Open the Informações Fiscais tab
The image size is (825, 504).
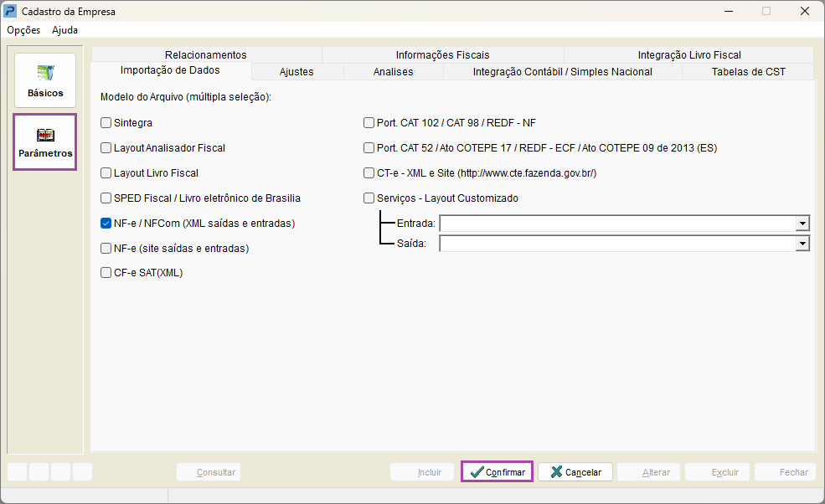pyautogui.click(x=442, y=55)
